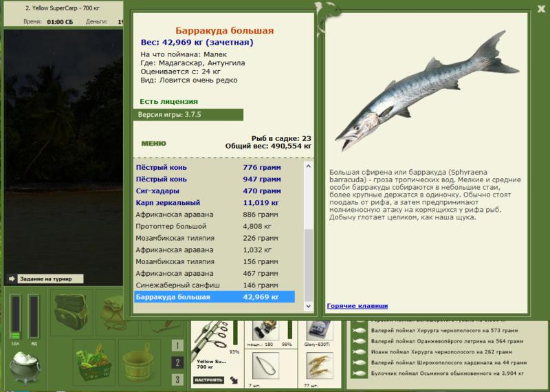Click fish icon beside Широкополосого кардинала message

pos(359,363)
